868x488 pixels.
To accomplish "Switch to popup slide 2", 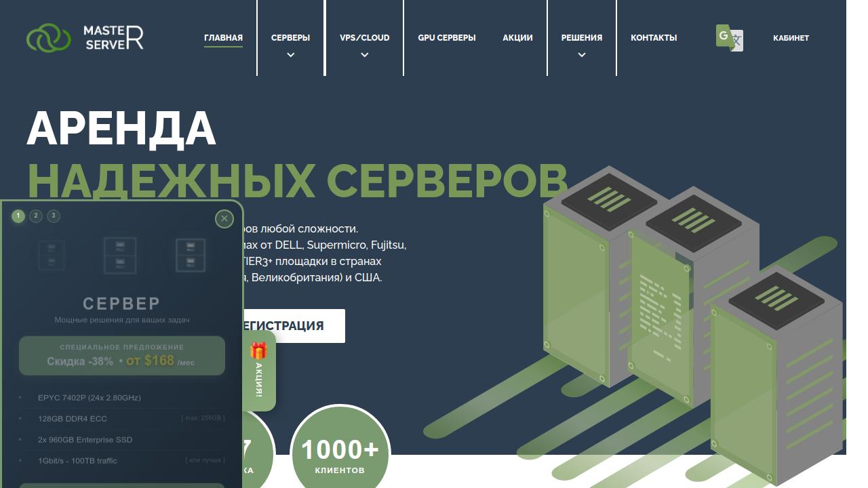I will [36, 216].
